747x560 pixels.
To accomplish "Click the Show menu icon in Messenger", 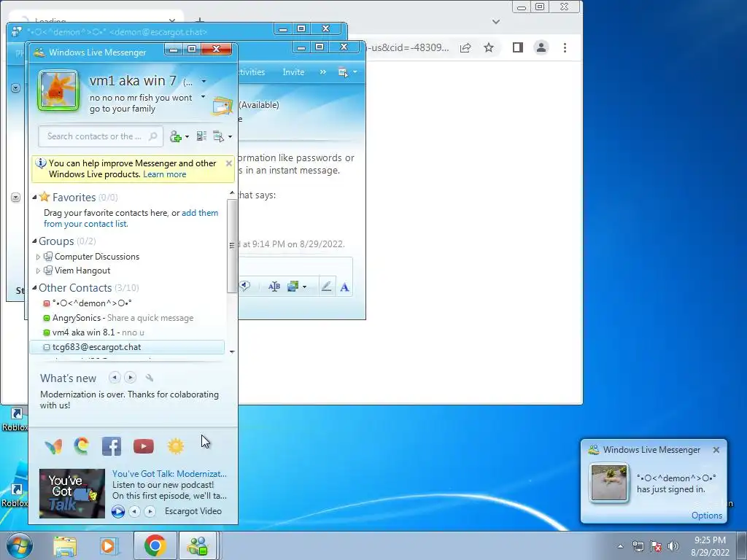I will click(218, 136).
